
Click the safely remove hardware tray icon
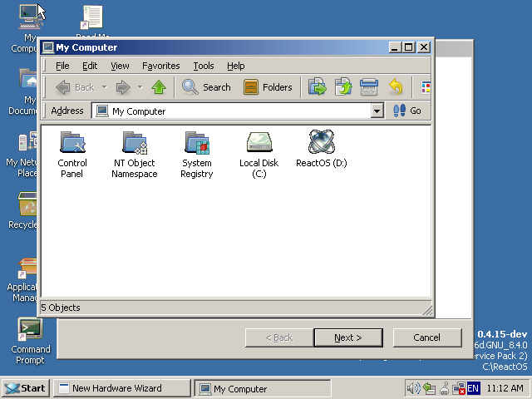pos(429,388)
